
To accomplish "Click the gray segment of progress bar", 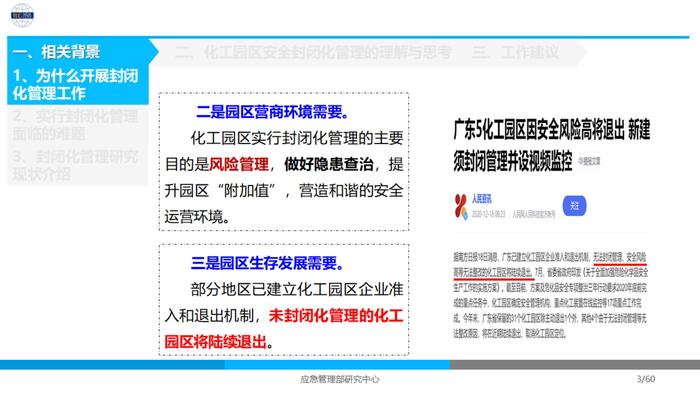I will [x=575, y=365].
